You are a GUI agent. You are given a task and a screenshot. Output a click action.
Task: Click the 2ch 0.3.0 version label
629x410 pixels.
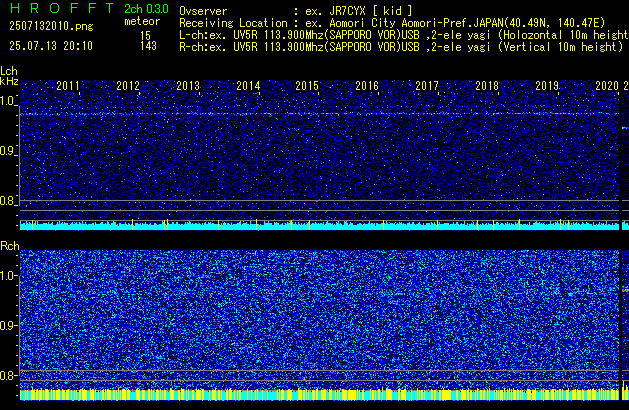(146, 9)
